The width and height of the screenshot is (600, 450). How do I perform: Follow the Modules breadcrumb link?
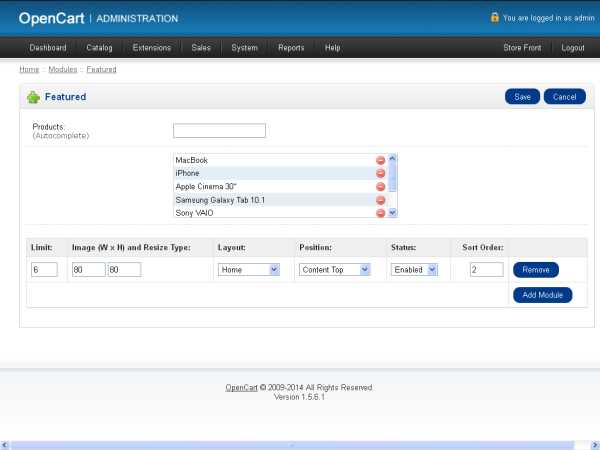(x=62, y=70)
